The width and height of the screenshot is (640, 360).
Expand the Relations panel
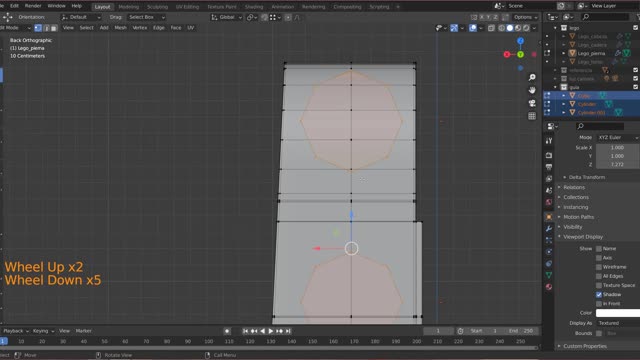point(574,187)
